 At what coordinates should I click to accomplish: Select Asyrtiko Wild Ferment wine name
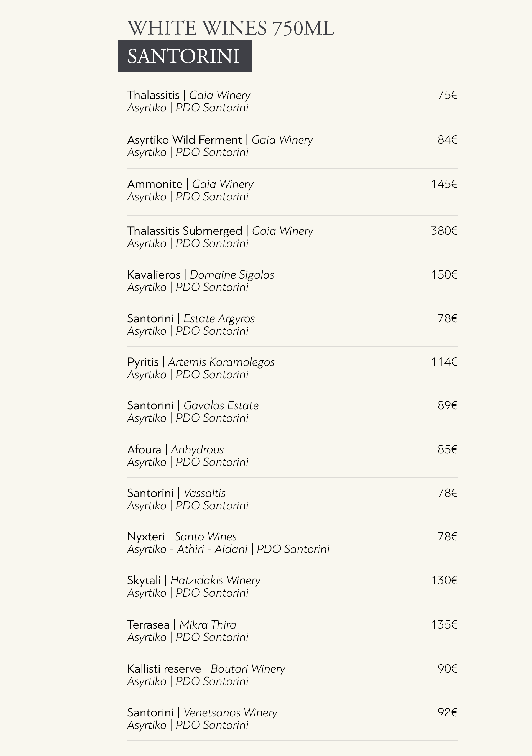[184, 140]
